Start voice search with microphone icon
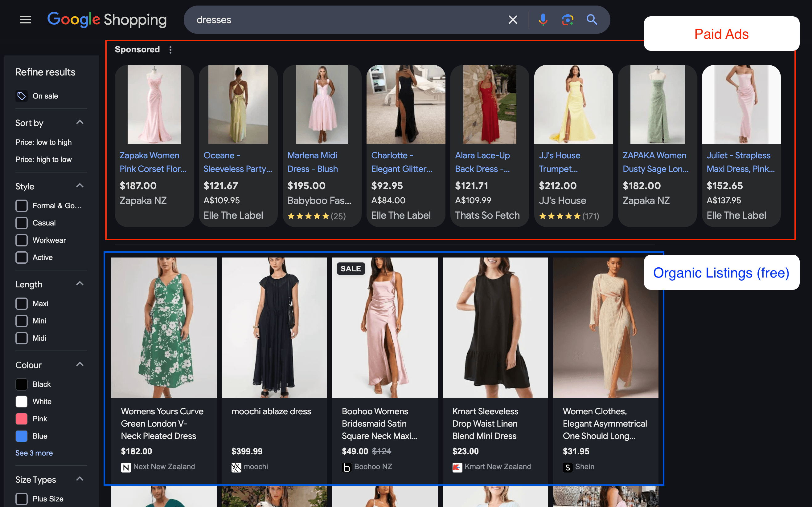 pyautogui.click(x=543, y=20)
